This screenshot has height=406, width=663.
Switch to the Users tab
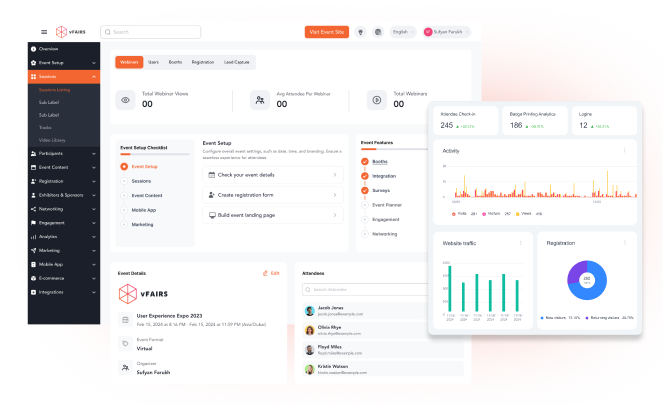tap(153, 62)
